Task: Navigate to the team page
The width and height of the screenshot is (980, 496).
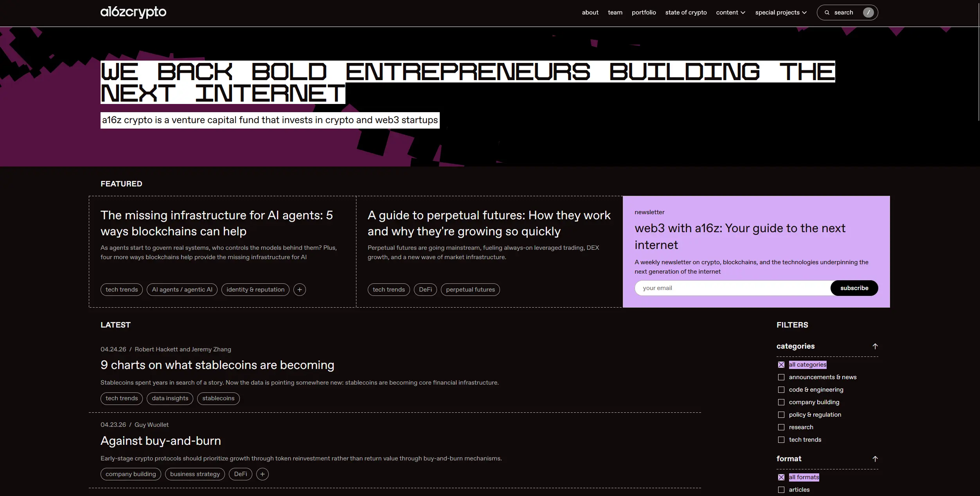Action: (x=615, y=13)
